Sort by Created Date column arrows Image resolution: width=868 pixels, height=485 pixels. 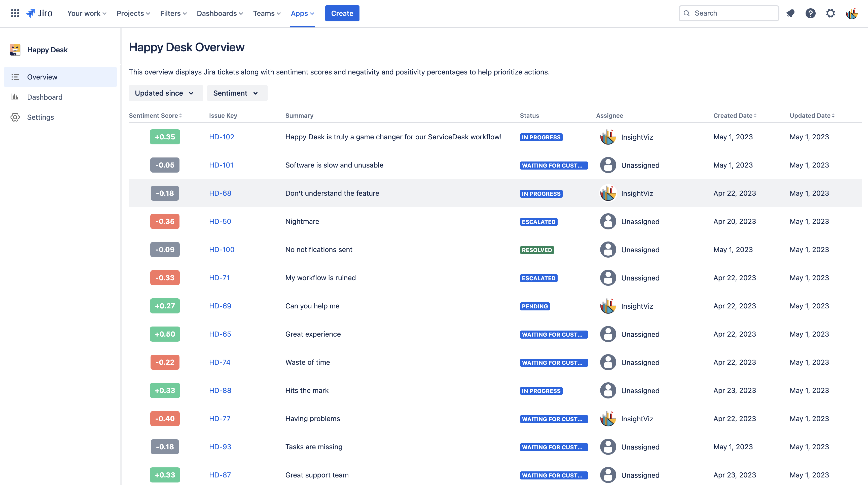(x=755, y=115)
